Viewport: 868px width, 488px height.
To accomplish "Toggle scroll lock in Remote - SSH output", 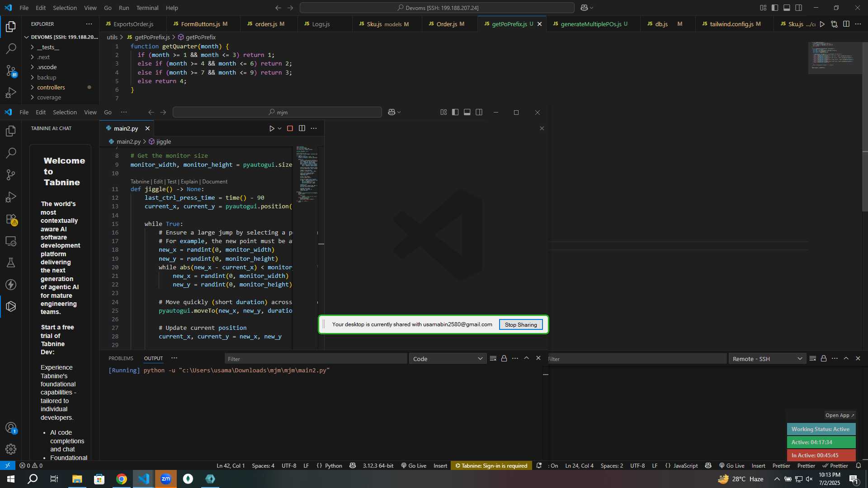I will pos(824,358).
